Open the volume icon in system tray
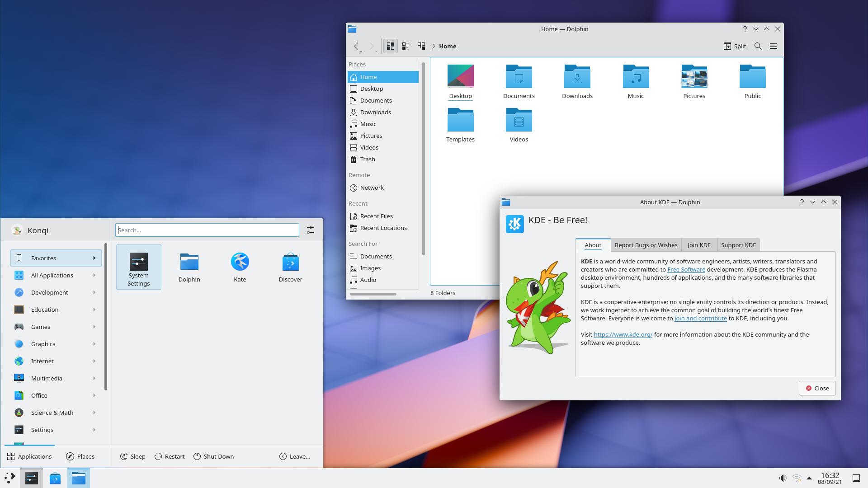Screen dimensions: 868x488 tap(783, 478)
